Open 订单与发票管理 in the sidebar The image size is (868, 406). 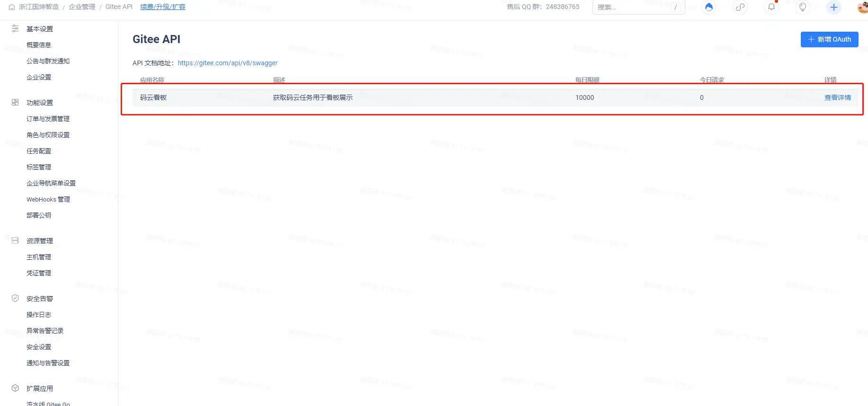48,119
